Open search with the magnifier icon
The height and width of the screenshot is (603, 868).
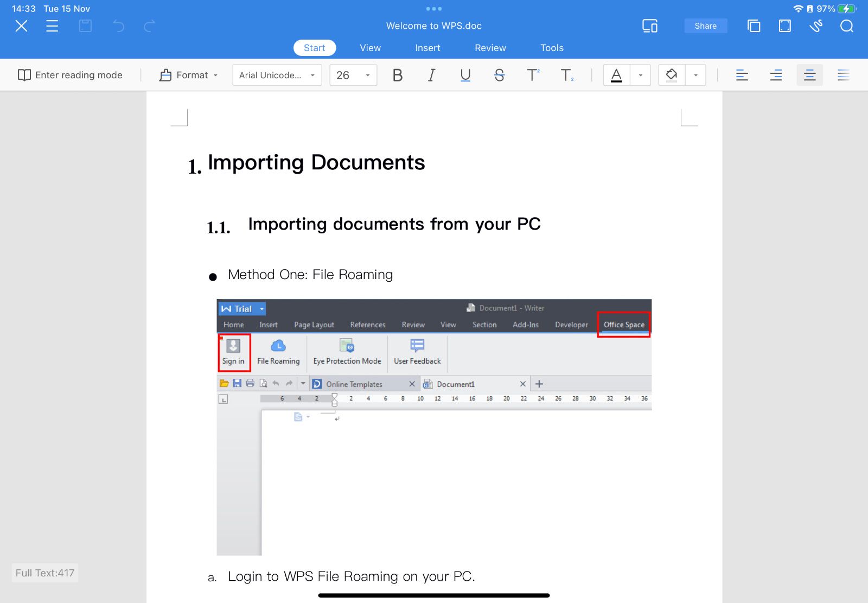(846, 26)
